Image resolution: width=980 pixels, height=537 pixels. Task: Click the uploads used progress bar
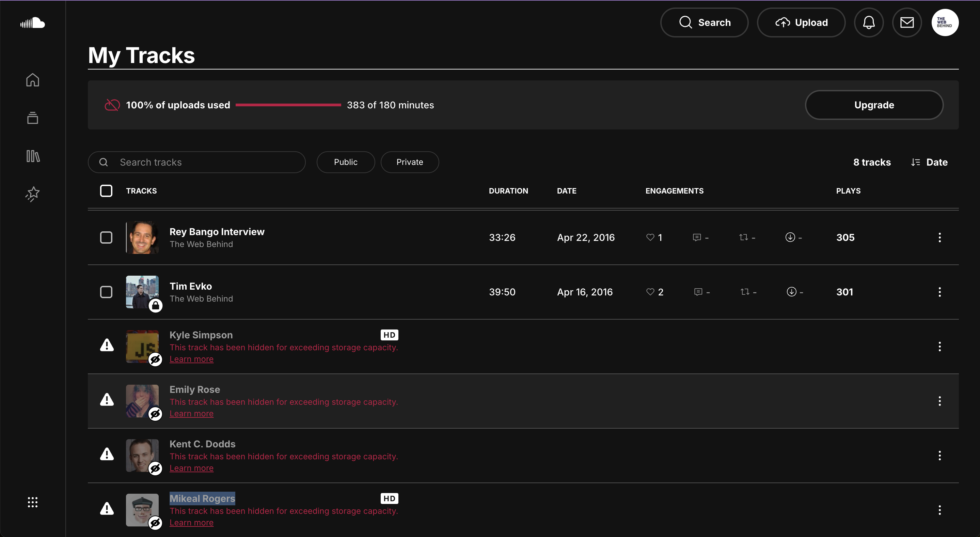click(x=288, y=105)
